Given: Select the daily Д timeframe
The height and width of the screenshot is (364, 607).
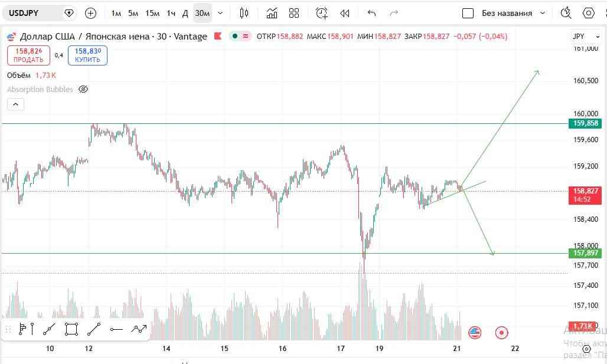Looking at the screenshot, I should click(185, 13).
